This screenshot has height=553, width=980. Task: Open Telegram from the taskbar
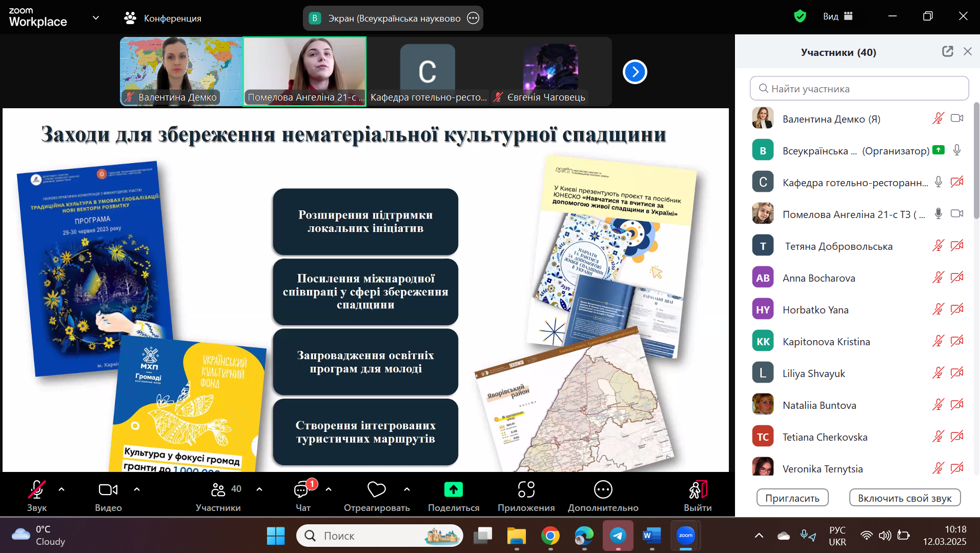pyautogui.click(x=618, y=536)
